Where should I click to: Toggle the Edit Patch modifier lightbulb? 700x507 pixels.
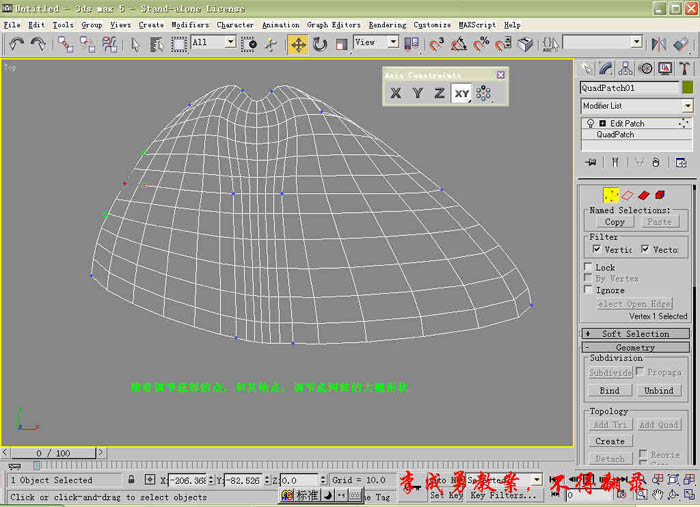click(590, 123)
